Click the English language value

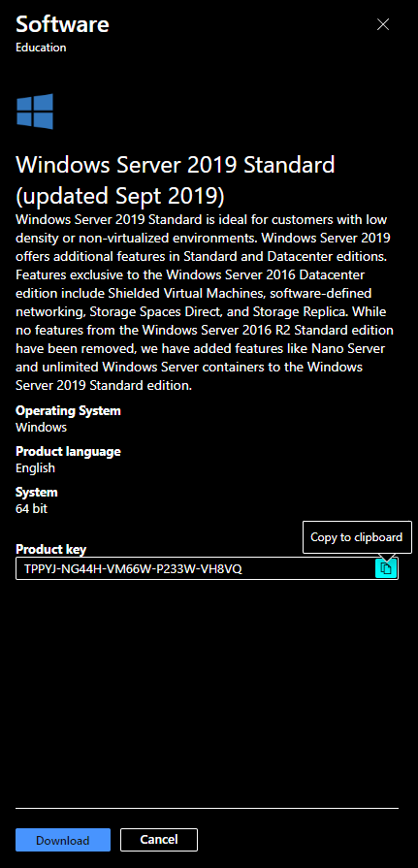pyautogui.click(x=36, y=468)
